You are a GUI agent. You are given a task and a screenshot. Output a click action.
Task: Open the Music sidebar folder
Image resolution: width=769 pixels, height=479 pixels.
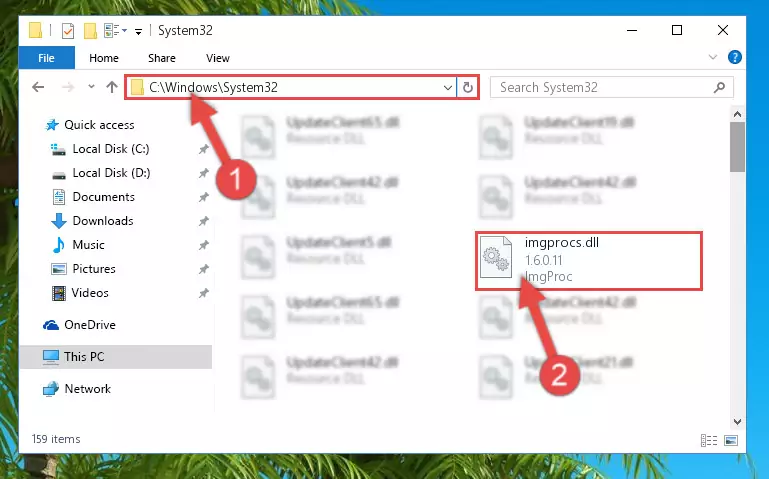(x=88, y=245)
